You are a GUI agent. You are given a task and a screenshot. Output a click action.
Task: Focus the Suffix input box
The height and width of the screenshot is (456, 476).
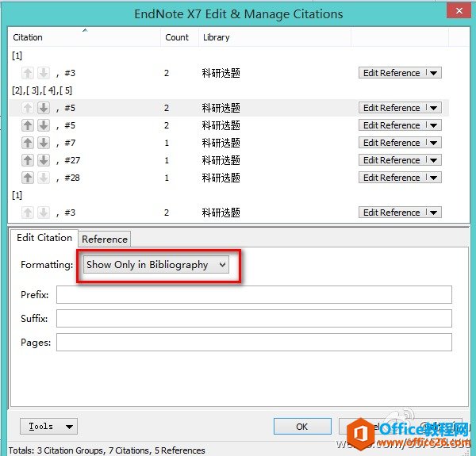(x=254, y=319)
